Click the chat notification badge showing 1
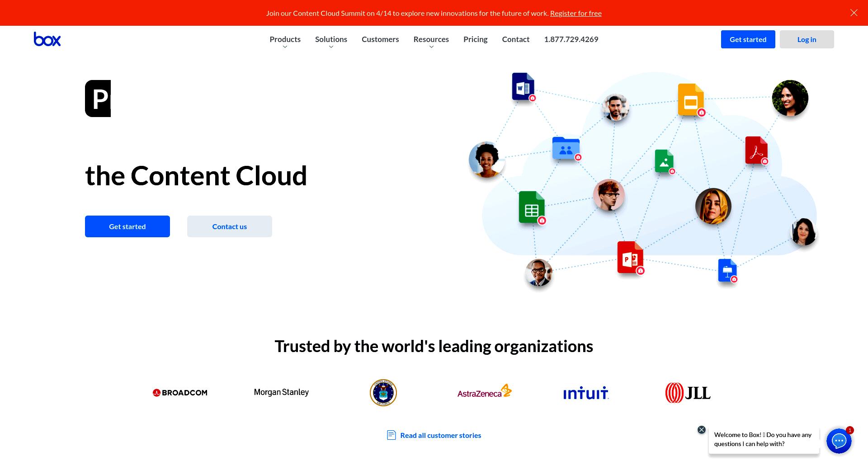The height and width of the screenshot is (470, 868). coord(850,430)
